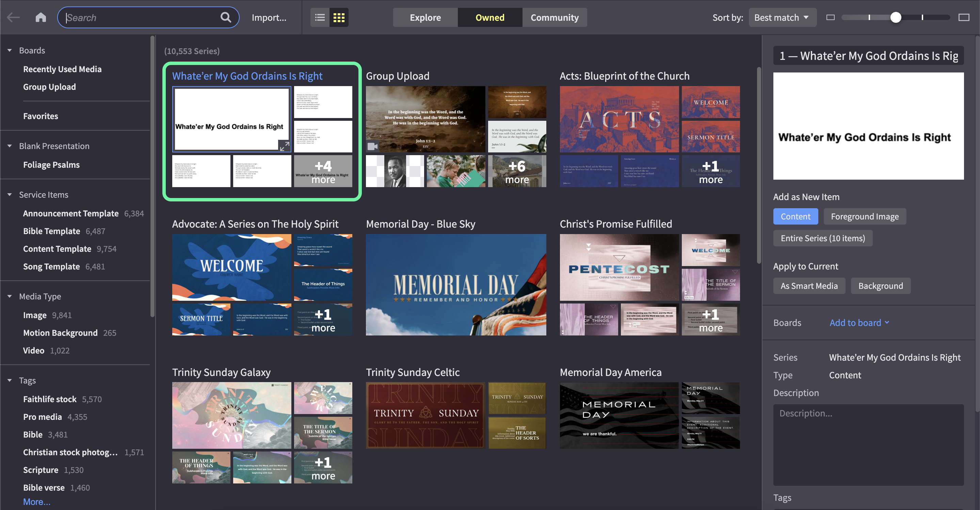The width and height of the screenshot is (980, 510).
Task: Open the Memorial Day - Blue Sky thumbnail
Action: (456, 285)
